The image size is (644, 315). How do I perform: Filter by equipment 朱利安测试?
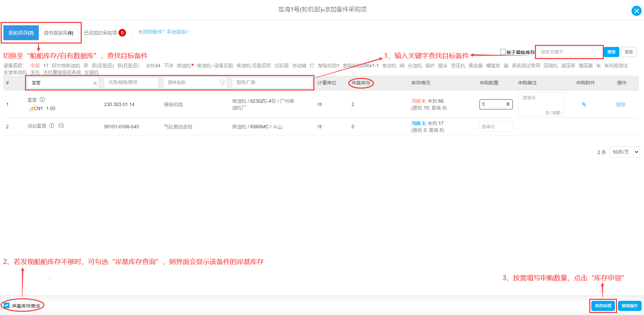click(616, 65)
